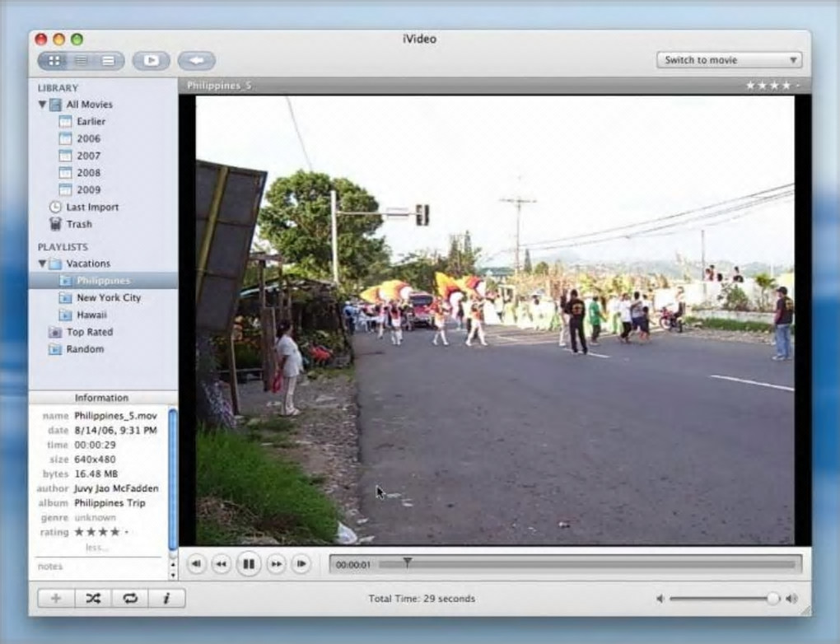Click the date 8/14/06, 9:31 PM value

click(116, 430)
